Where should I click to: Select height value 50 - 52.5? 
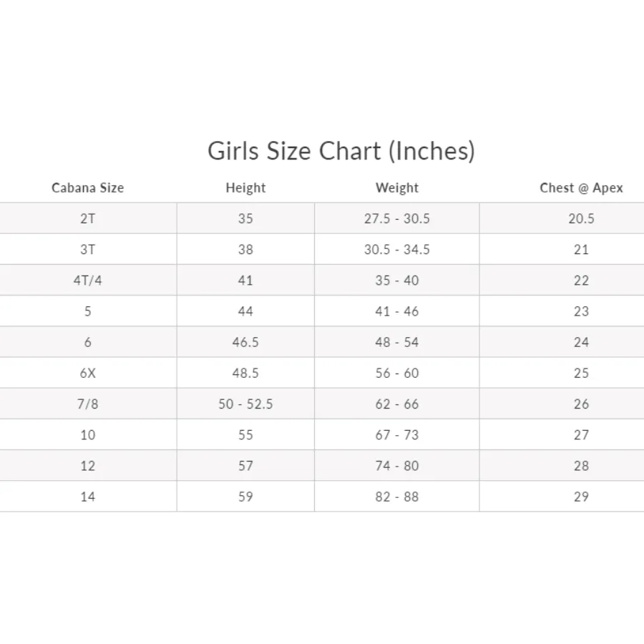coord(245,404)
